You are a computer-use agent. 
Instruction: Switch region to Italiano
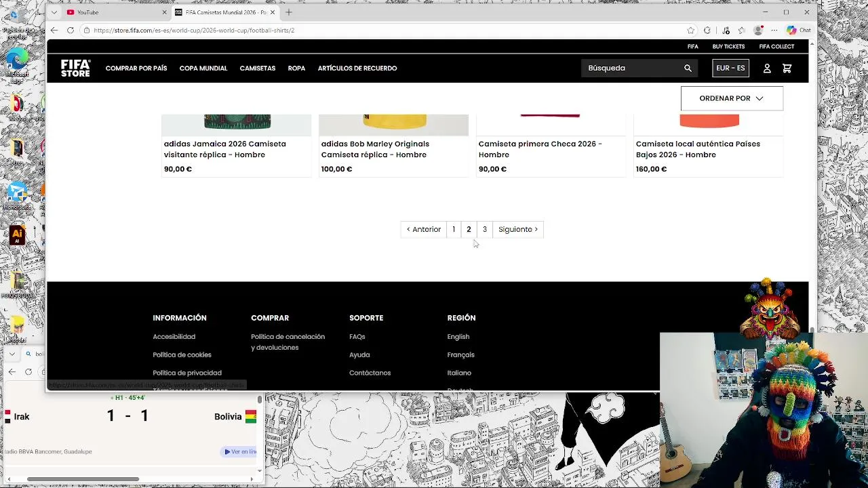459,373
